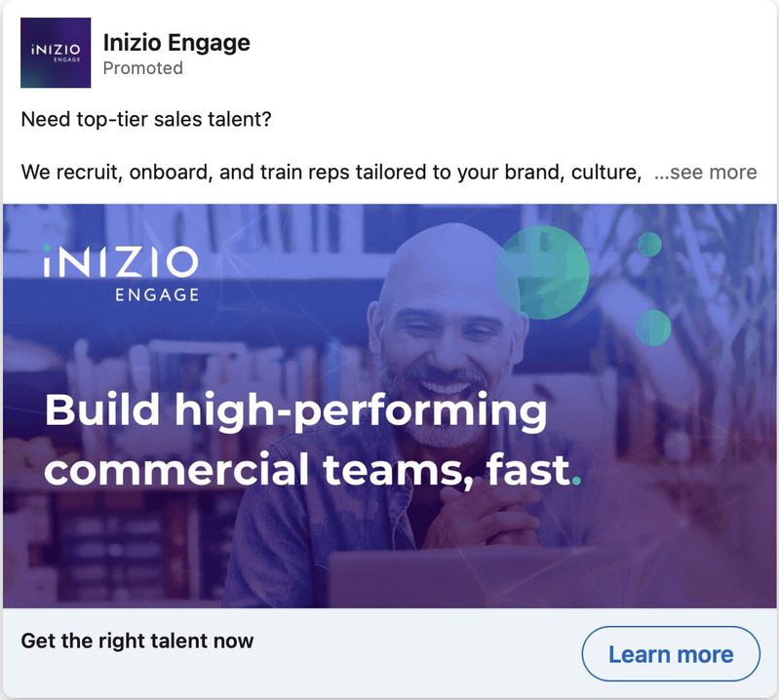This screenshot has height=700, width=779.
Task: Click the lower small green circle
Action: tap(652, 327)
